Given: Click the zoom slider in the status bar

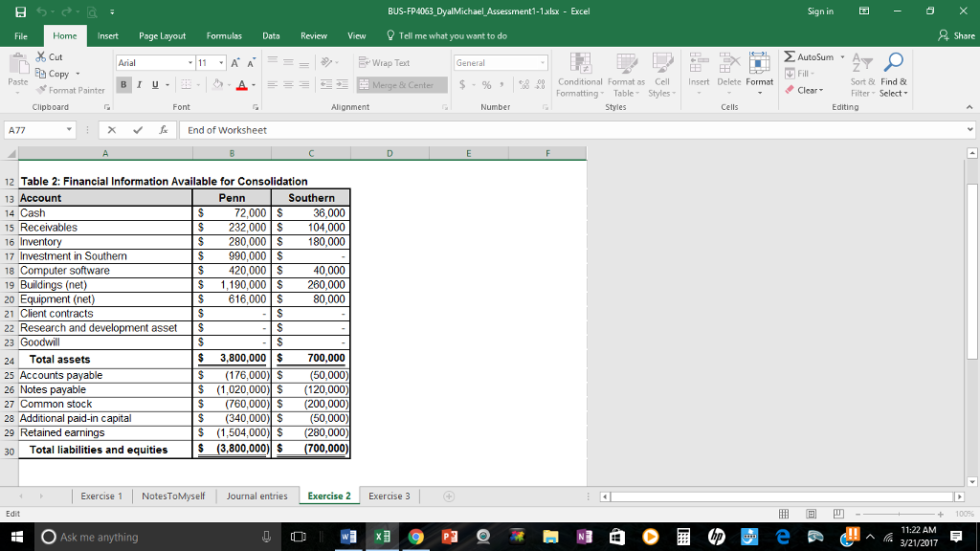Looking at the screenshot, I should click(x=899, y=514).
